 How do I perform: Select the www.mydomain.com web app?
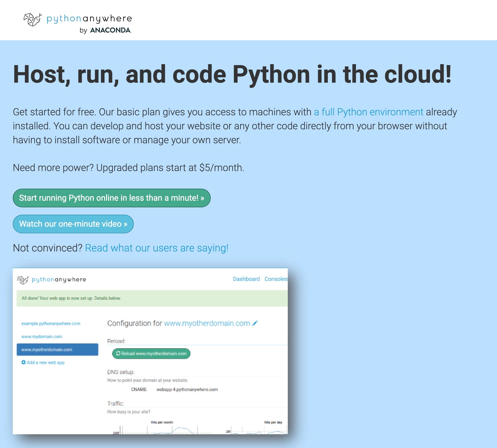pos(41,336)
